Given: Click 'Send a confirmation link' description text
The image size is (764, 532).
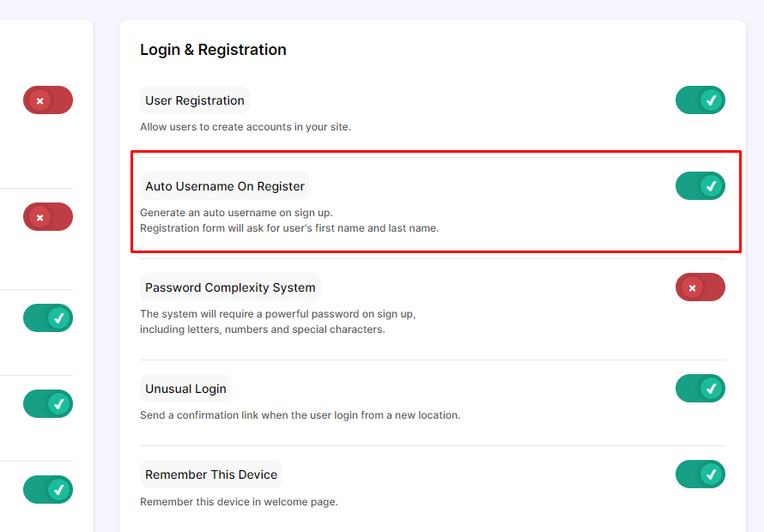Looking at the screenshot, I should click(300, 415).
